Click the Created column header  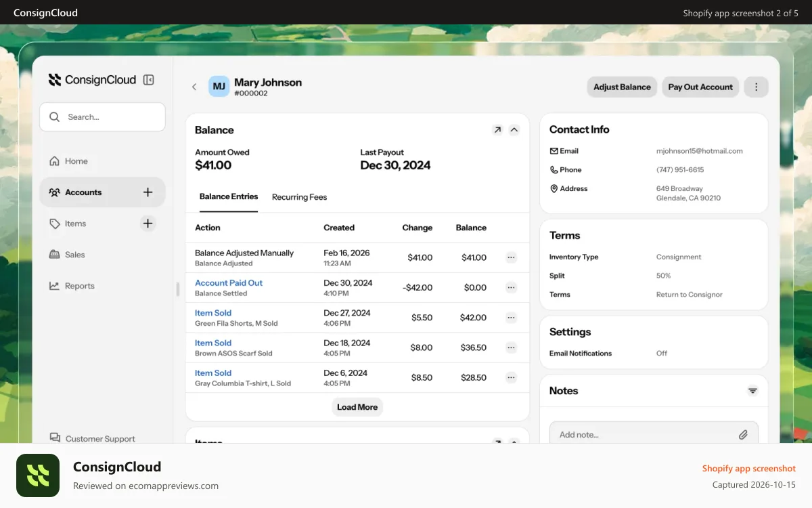[339, 228]
